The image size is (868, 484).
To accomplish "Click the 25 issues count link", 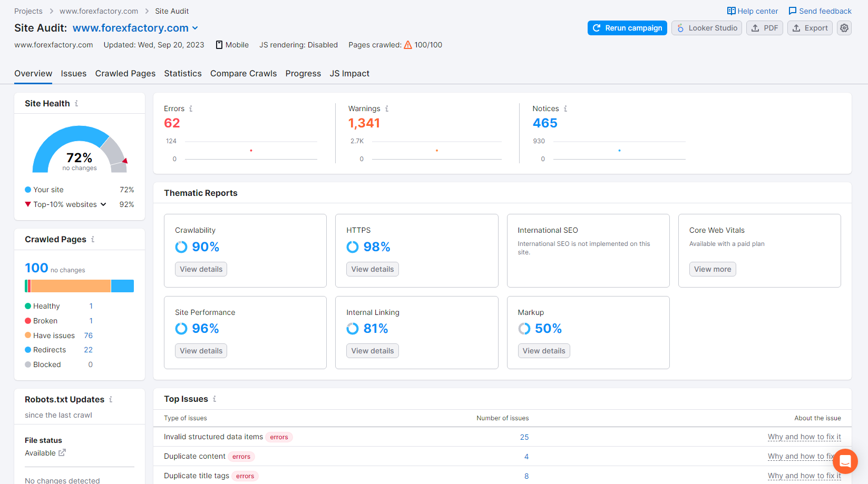I will (524, 437).
